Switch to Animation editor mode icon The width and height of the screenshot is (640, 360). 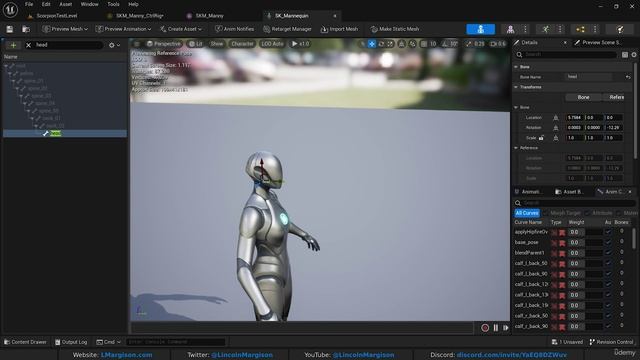click(546, 29)
